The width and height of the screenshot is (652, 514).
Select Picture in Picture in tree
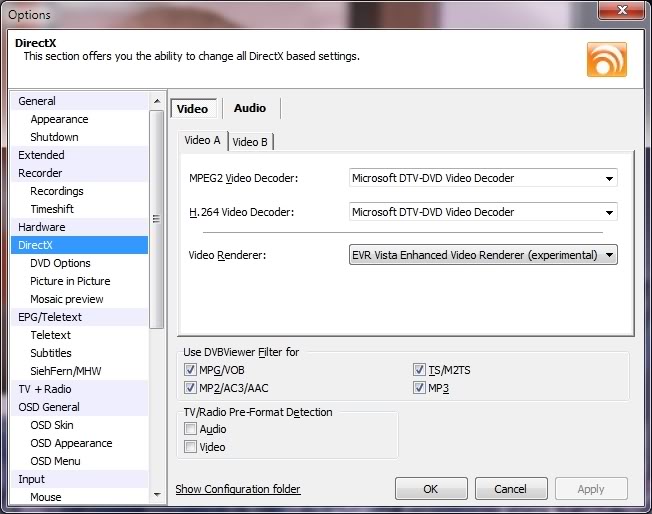[x=79, y=281]
